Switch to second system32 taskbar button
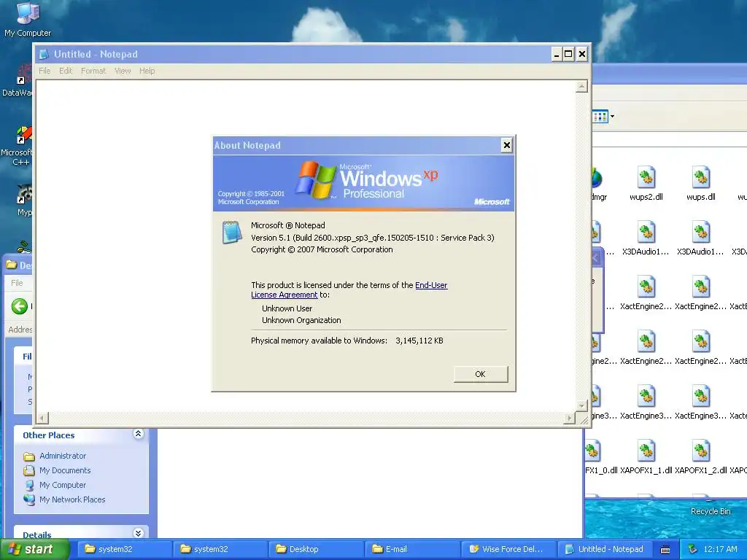The width and height of the screenshot is (747, 560). click(219, 550)
